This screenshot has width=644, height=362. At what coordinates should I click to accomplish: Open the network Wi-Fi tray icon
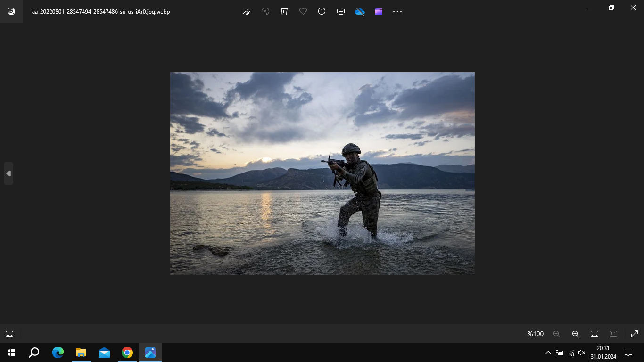pos(571,353)
